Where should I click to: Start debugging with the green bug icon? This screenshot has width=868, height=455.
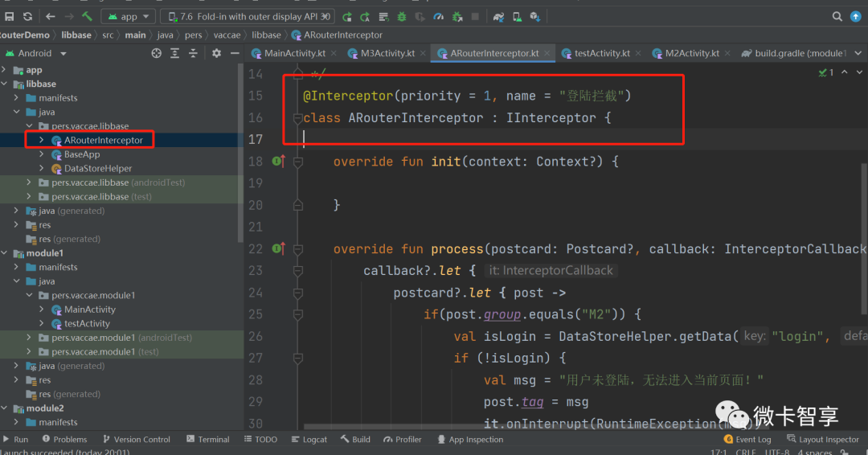(x=402, y=17)
